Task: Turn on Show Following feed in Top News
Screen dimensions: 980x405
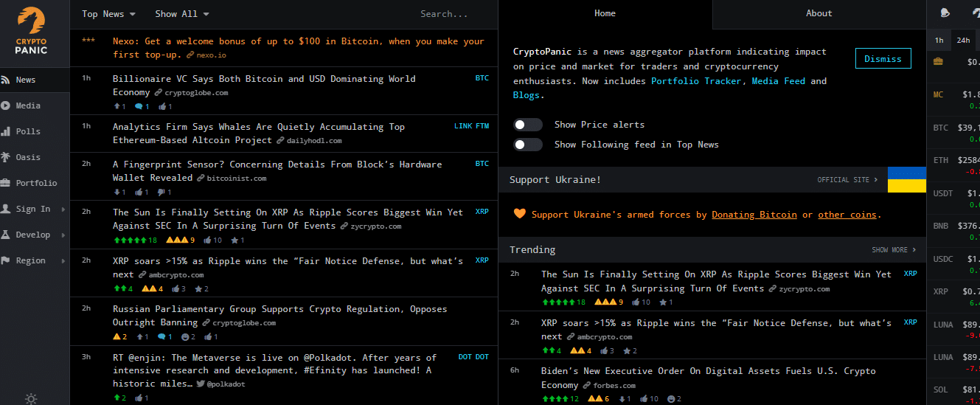Action: pyautogui.click(x=528, y=145)
